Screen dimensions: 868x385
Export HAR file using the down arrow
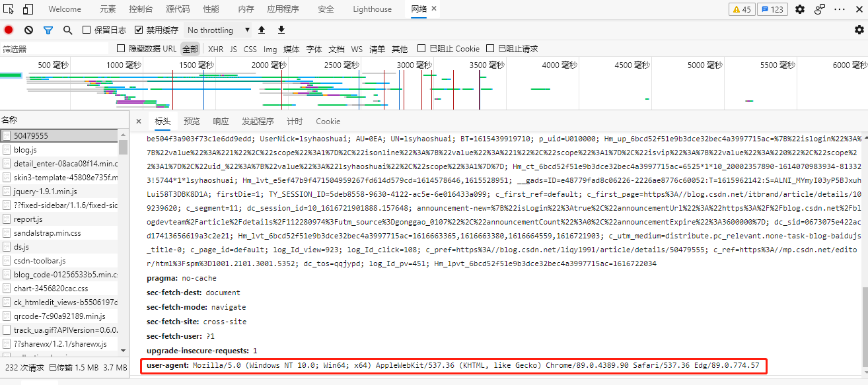point(280,30)
